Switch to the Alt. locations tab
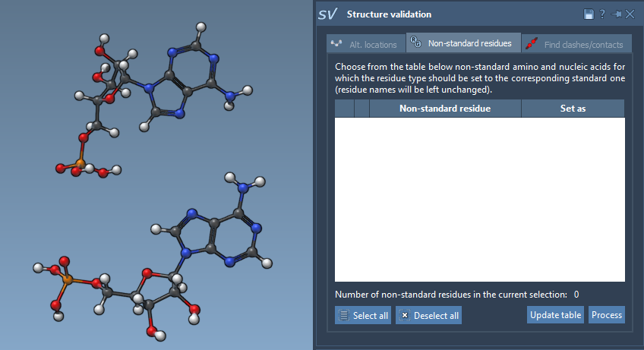 coord(365,44)
